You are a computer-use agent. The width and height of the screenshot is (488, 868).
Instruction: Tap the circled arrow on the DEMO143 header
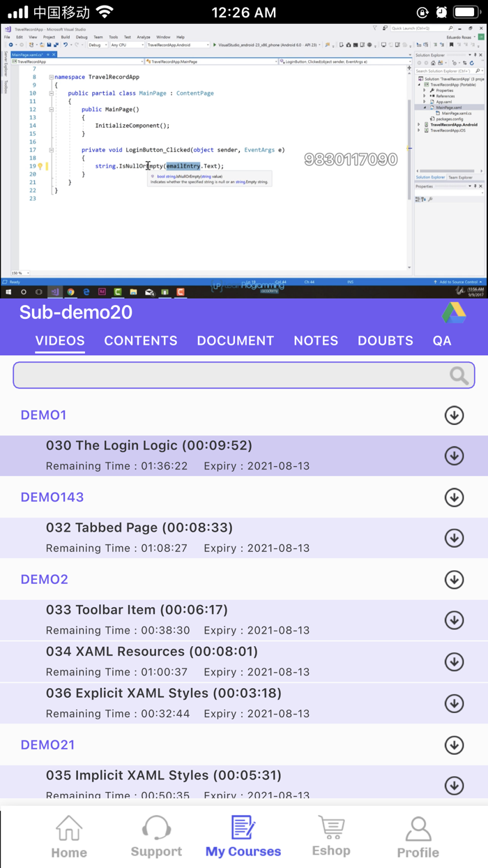coord(454,497)
